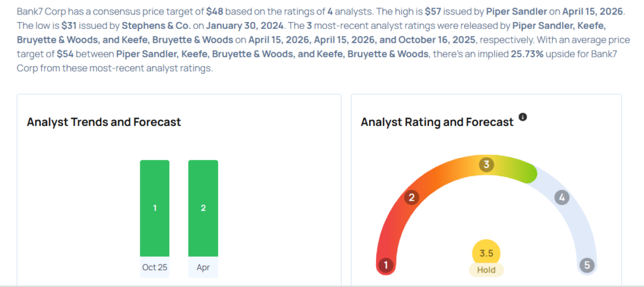Click the Apr axis label
Image resolution: width=644 pixels, height=287 pixels.
click(203, 267)
